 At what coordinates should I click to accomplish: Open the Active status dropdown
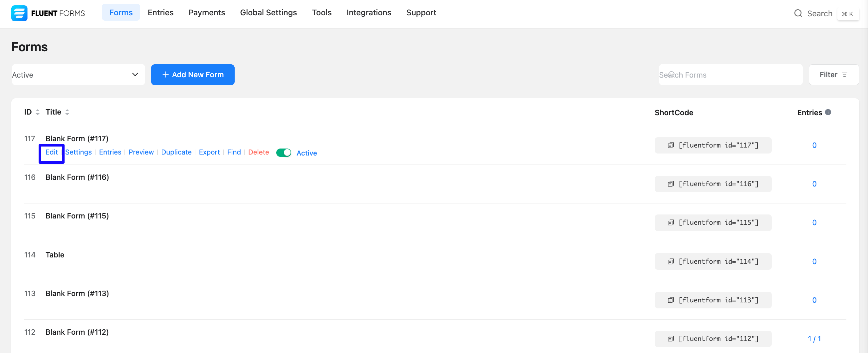[78, 75]
